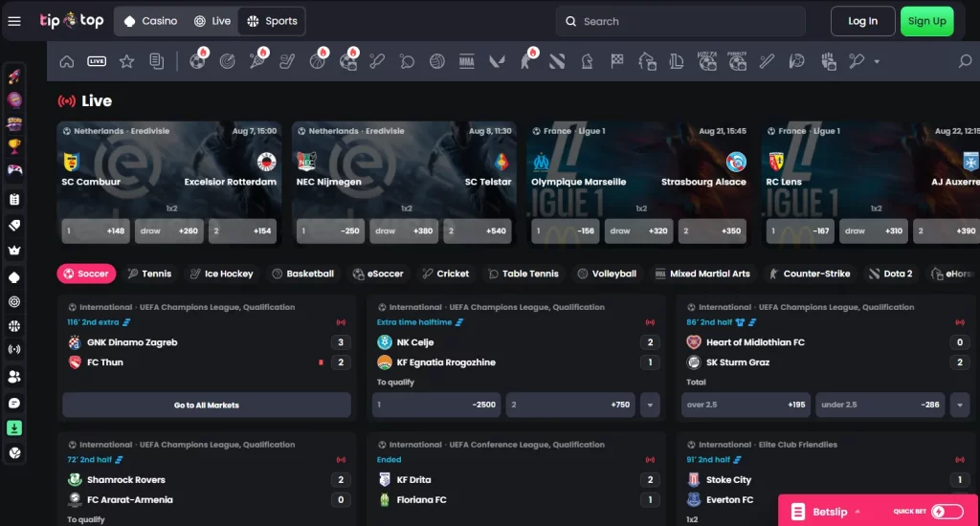Select the table tennis paddle icon in toolbar
The height and width of the screenshot is (526, 980).
(x=407, y=61)
